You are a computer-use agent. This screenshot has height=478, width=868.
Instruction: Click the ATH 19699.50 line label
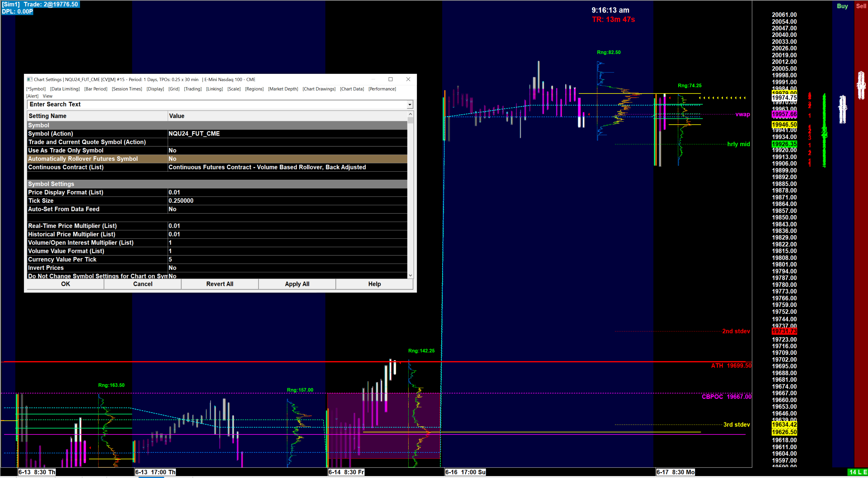pos(731,365)
